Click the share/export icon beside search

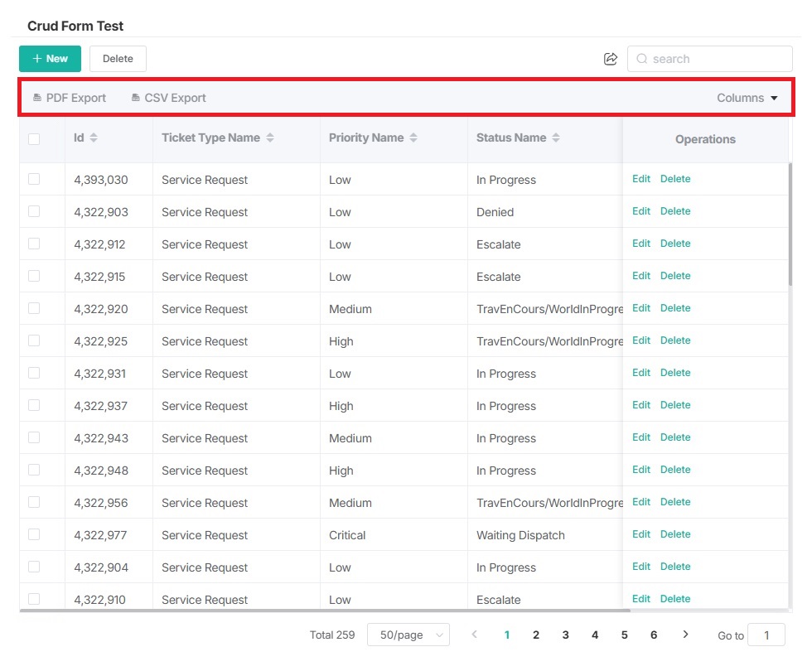point(611,59)
